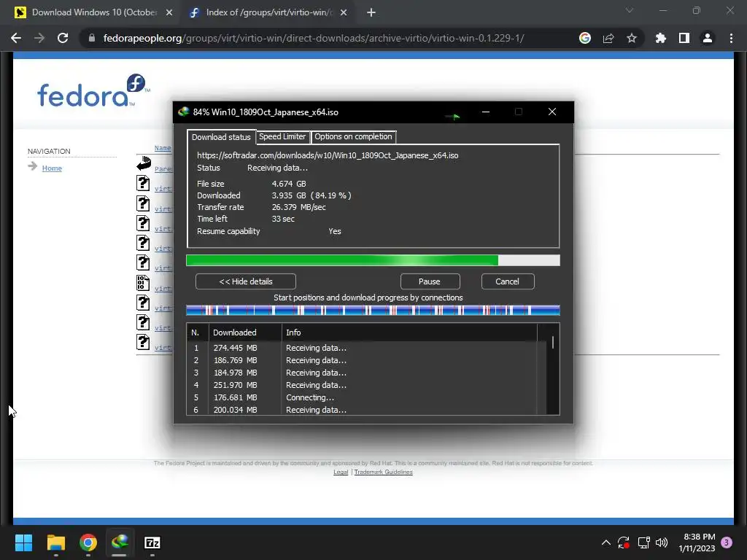Open Google Chrome from the taskbar
The height and width of the screenshot is (560, 747).
coord(88,542)
